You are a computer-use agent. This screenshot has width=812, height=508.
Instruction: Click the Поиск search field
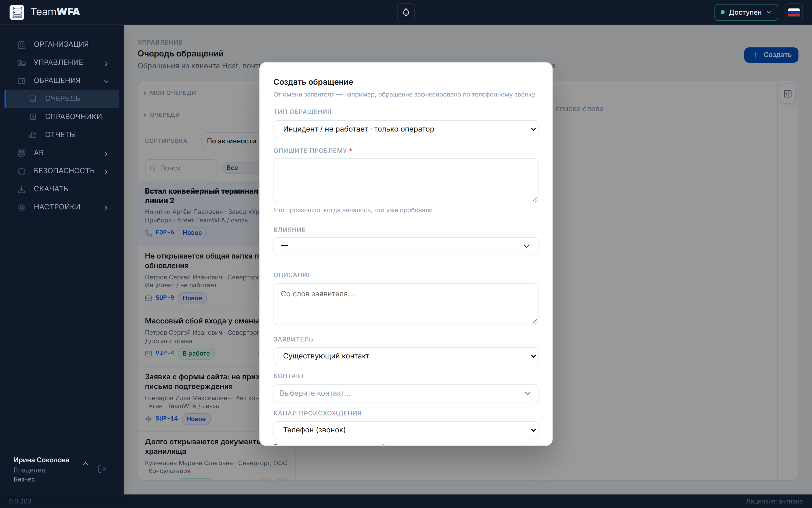point(181,168)
